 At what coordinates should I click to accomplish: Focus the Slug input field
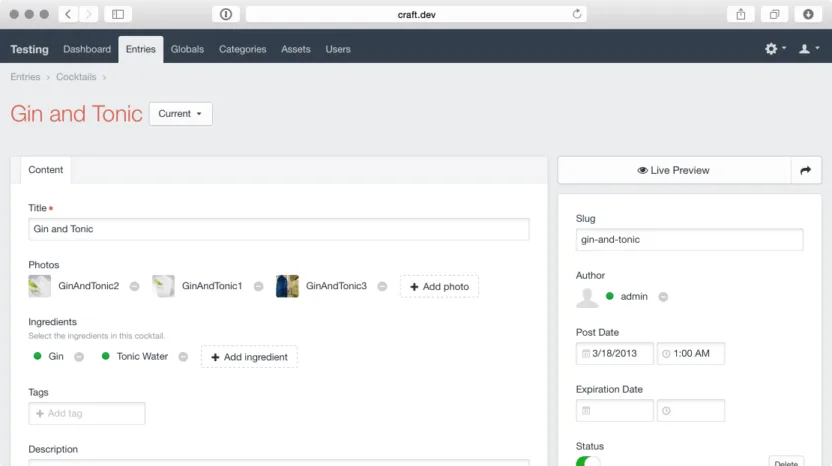pos(689,239)
